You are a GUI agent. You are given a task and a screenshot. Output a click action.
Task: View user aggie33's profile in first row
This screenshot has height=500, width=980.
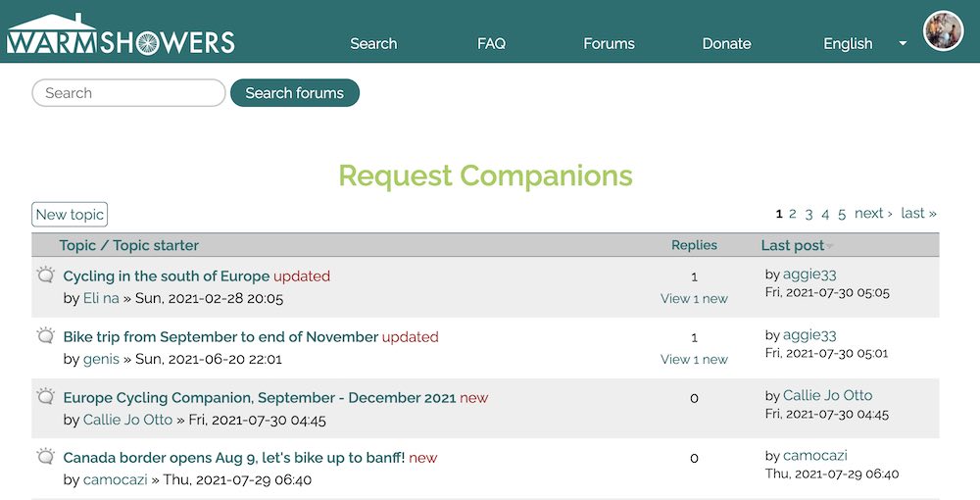[x=809, y=275]
